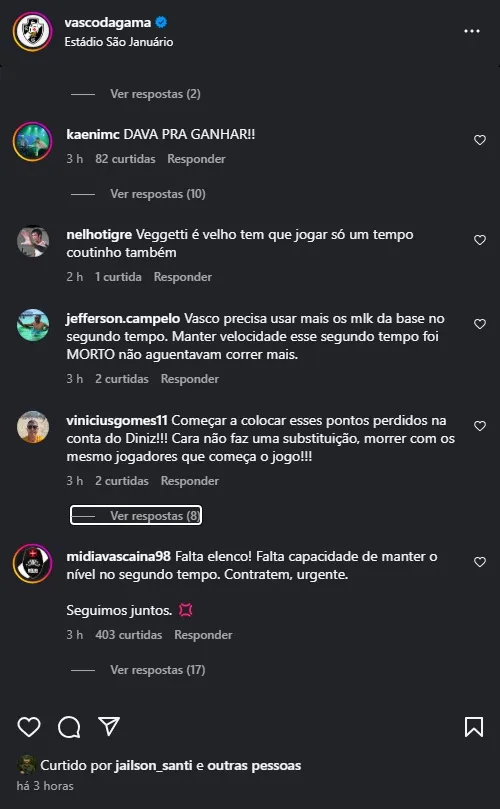Image resolution: width=500 pixels, height=809 pixels.
Task: Expand Ver respostas (8) replies
Action: [136, 515]
